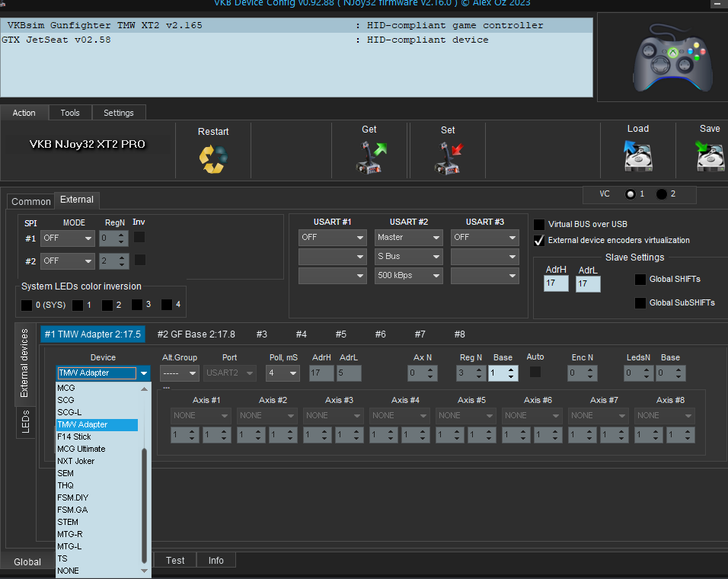728x579 pixels.
Task: Select #2 GF Base 2:17.8 device tab
Action: (196, 334)
